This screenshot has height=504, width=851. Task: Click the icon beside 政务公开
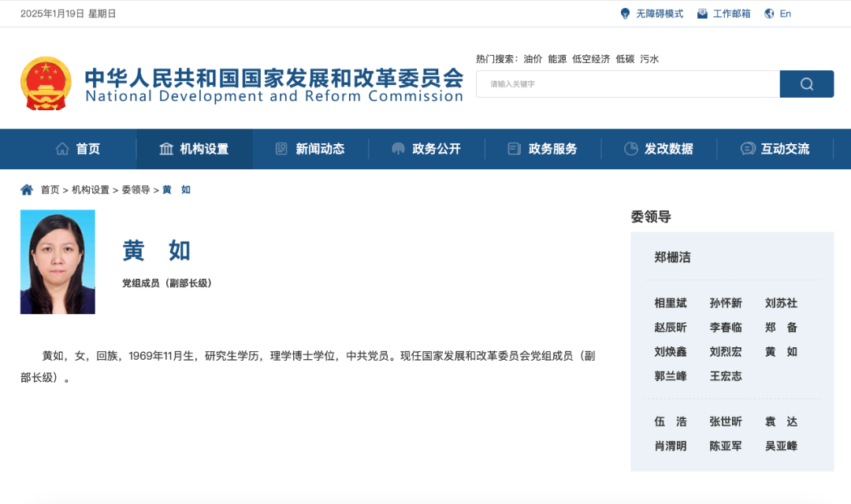[398, 149]
